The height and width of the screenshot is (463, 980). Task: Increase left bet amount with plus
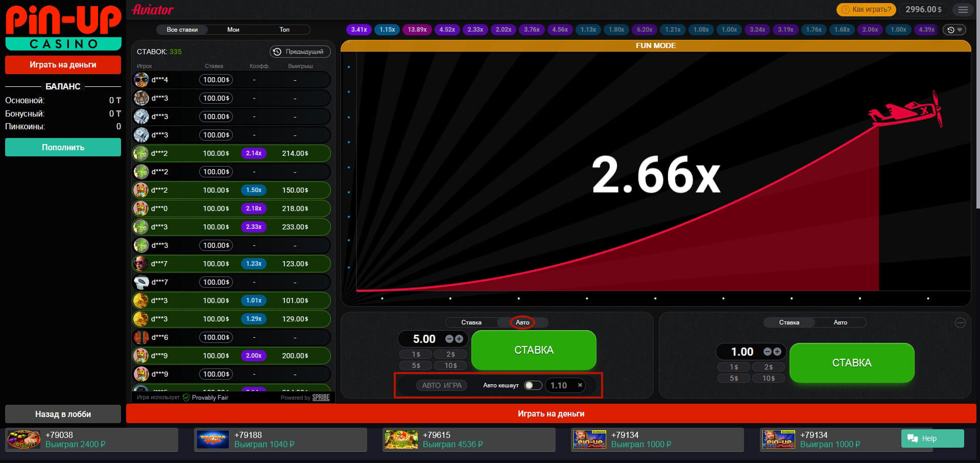click(x=459, y=339)
